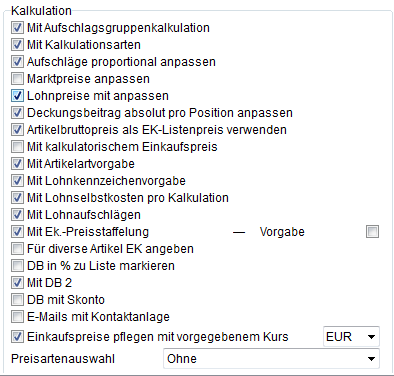
Task: Disable Aufschläge proportional anpassen
Action: 17,62
